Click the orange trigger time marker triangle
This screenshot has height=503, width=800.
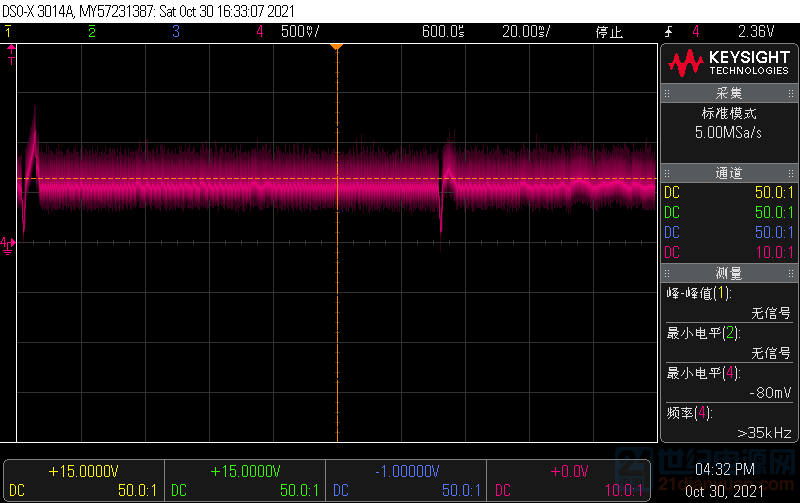[x=336, y=47]
